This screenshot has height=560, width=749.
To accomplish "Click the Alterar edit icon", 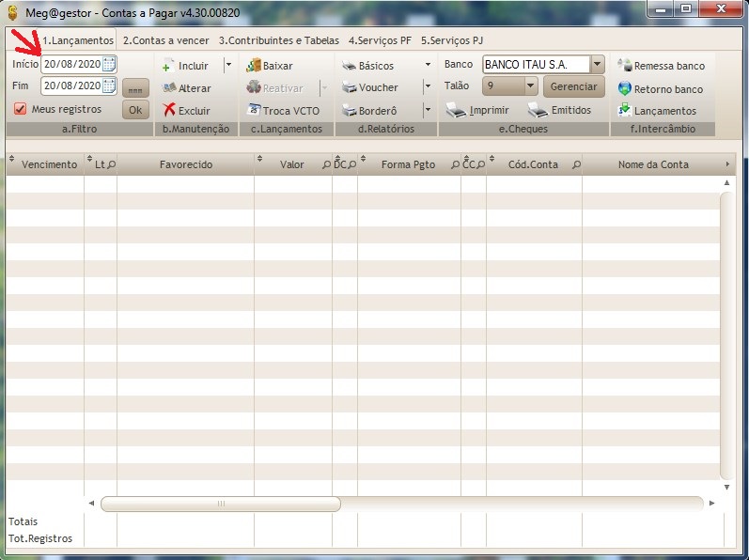I will [169, 88].
